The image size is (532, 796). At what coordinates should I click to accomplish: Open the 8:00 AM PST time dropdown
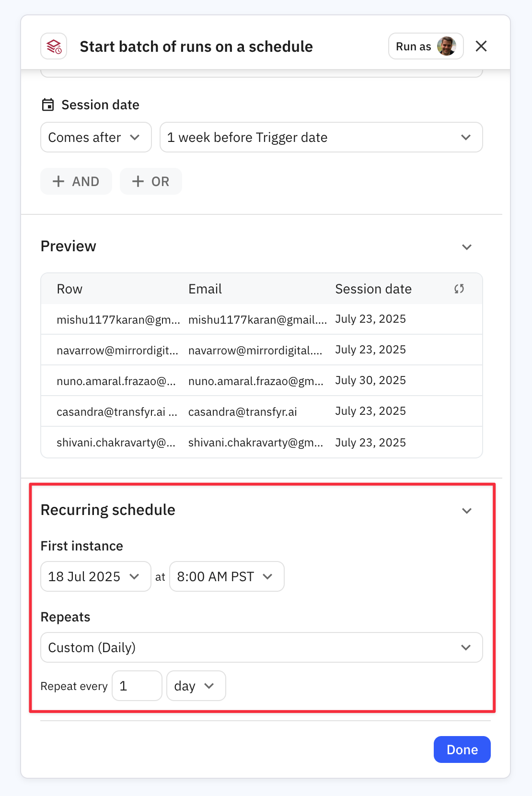(x=226, y=576)
